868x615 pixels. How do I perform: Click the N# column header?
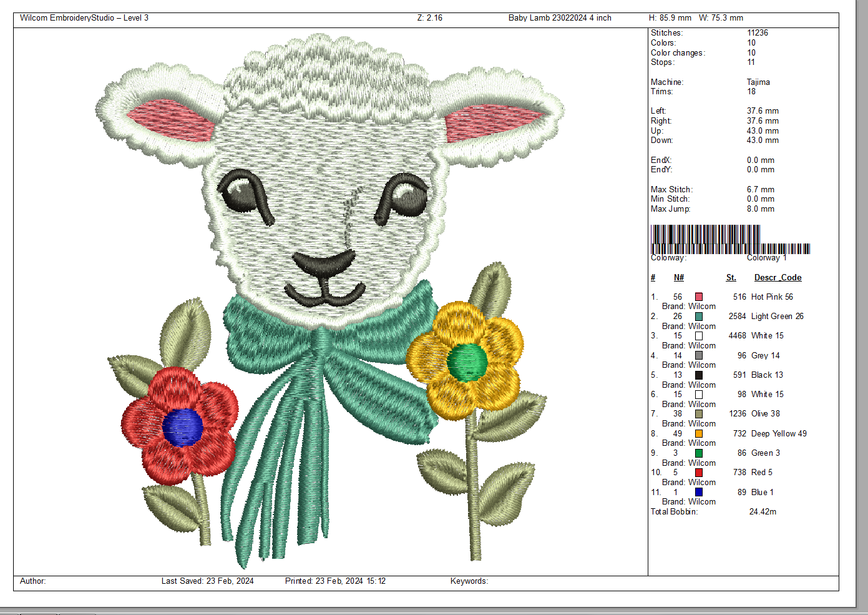click(x=678, y=278)
